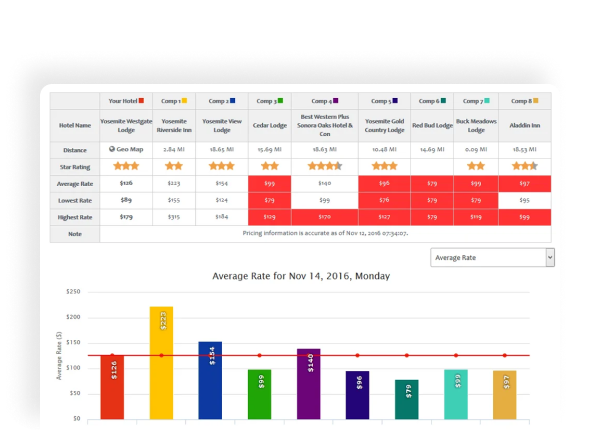The height and width of the screenshot is (430, 600).
Task: Click the red Your Hotel color square
Action: tap(141, 101)
